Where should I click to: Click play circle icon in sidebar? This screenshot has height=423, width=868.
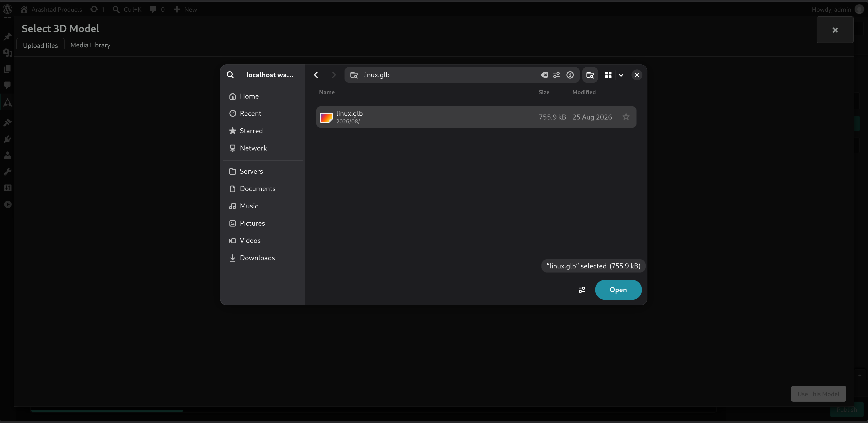point(8,204)
